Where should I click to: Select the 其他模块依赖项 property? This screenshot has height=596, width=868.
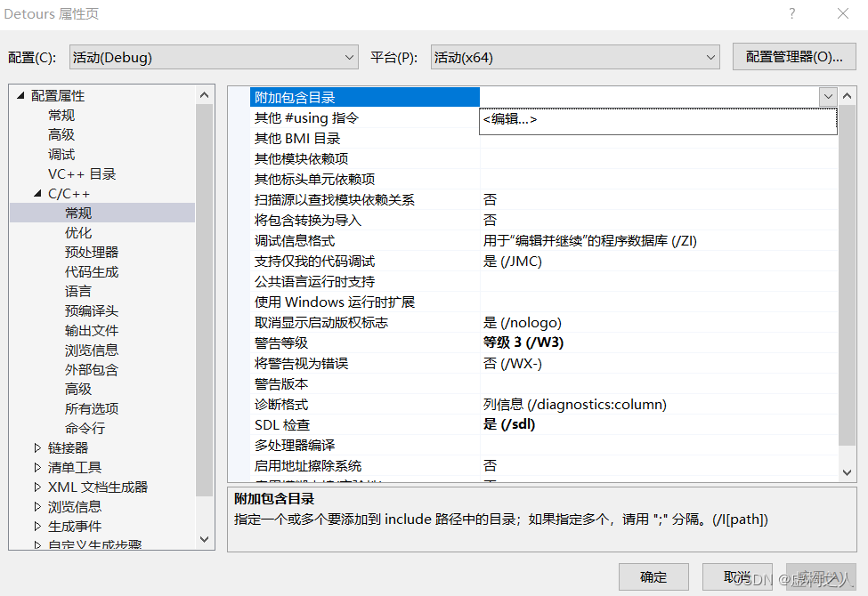301,159
